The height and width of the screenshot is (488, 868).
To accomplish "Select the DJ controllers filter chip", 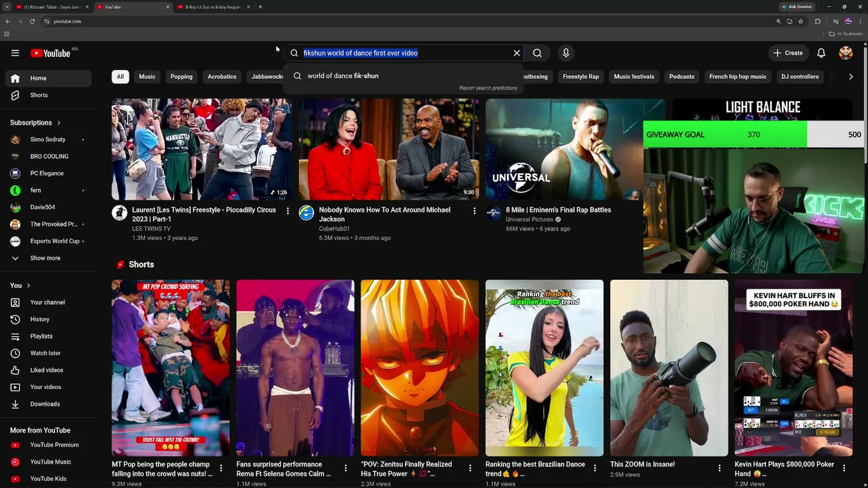I will pos(800,77).
